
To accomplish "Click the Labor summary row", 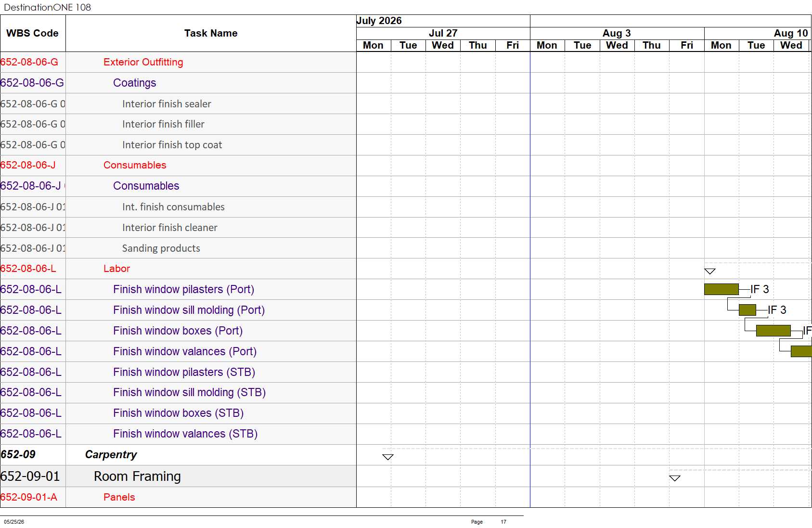I will (x=117, y=269).
